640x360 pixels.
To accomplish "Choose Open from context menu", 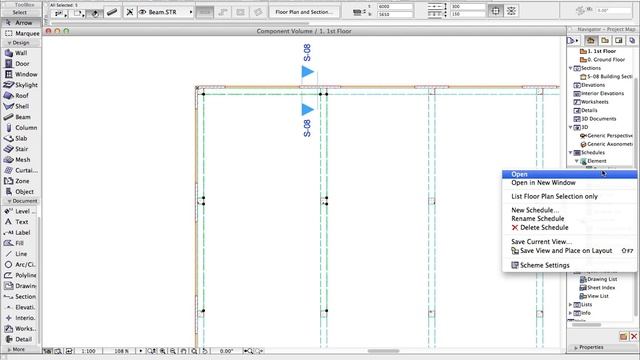I will tap(569, 174).
